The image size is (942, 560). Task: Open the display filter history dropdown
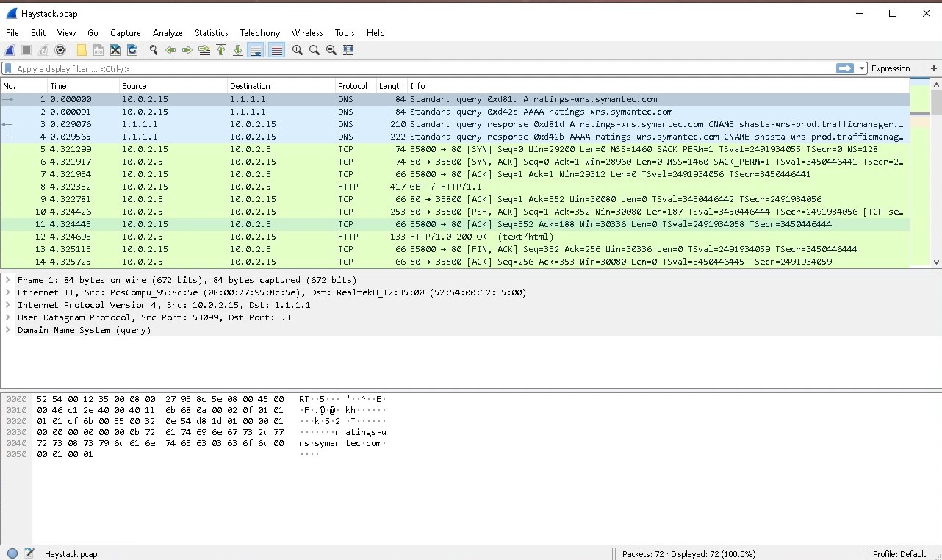[x=861, y=68]
